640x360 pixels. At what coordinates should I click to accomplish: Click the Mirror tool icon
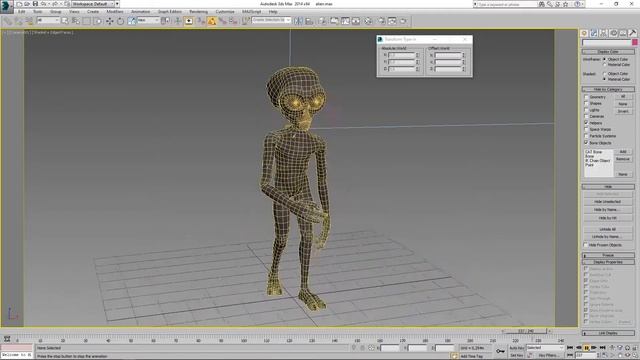[x=298, y=21]
